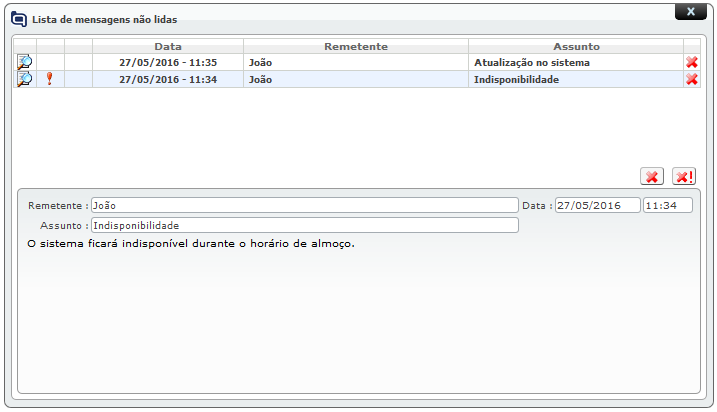The width and height of the screenshot is (717, 412).
Task: Focus the Remetente input field
Action: (305, 205)
